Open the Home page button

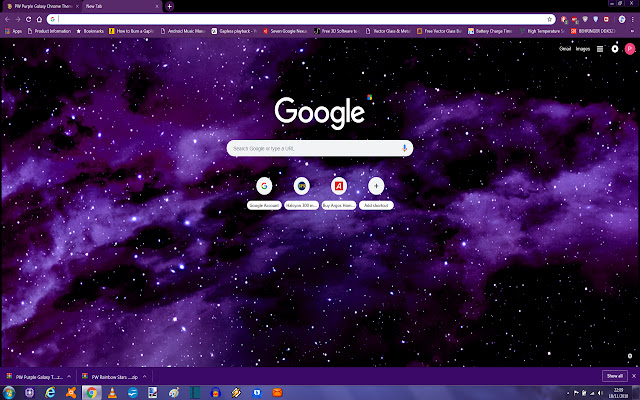coord(39,19)
